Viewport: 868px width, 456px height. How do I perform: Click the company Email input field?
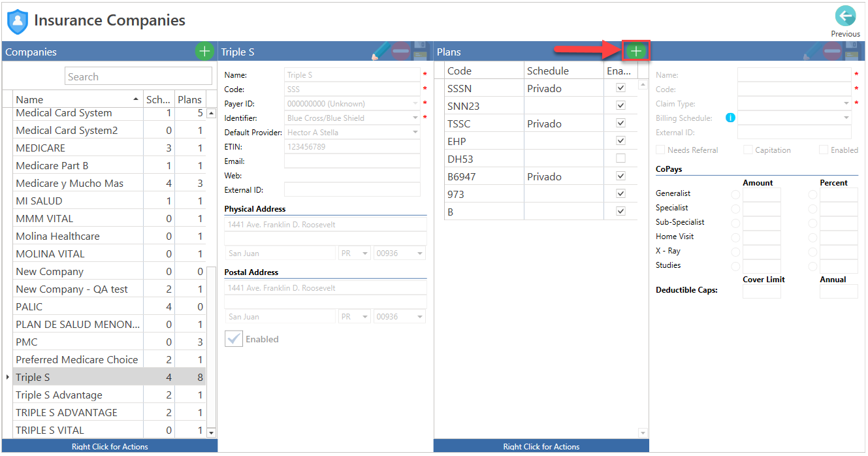352,161
